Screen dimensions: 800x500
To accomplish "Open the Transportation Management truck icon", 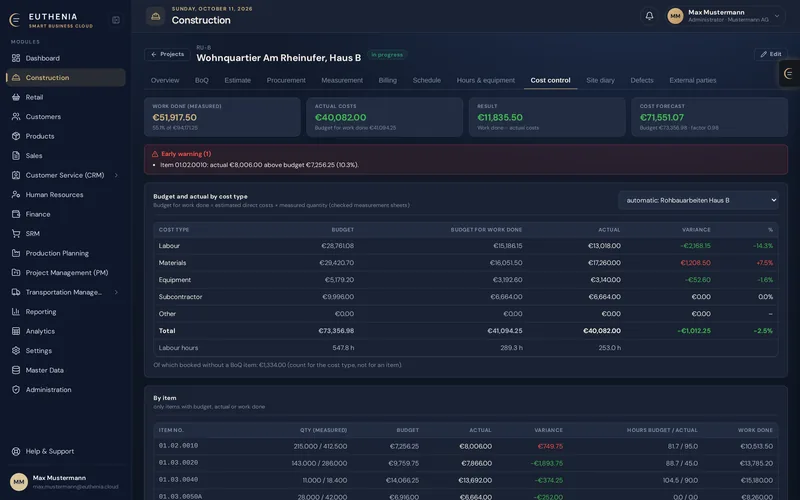I will pos(16,292).
